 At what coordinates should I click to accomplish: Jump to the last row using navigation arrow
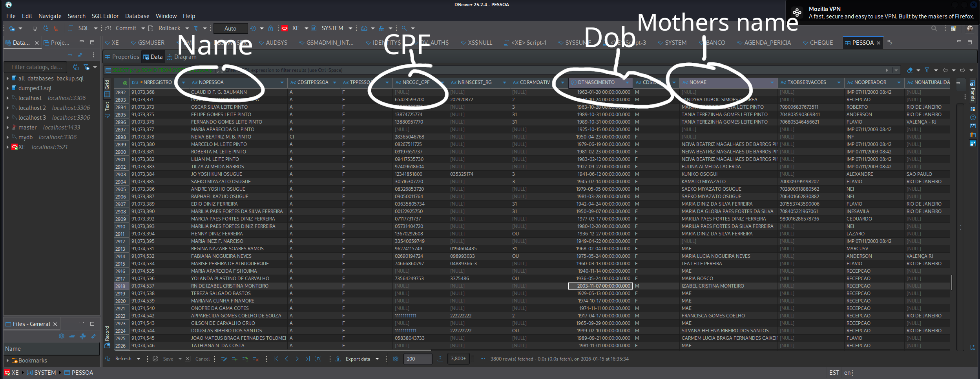(x=307, y=359)
